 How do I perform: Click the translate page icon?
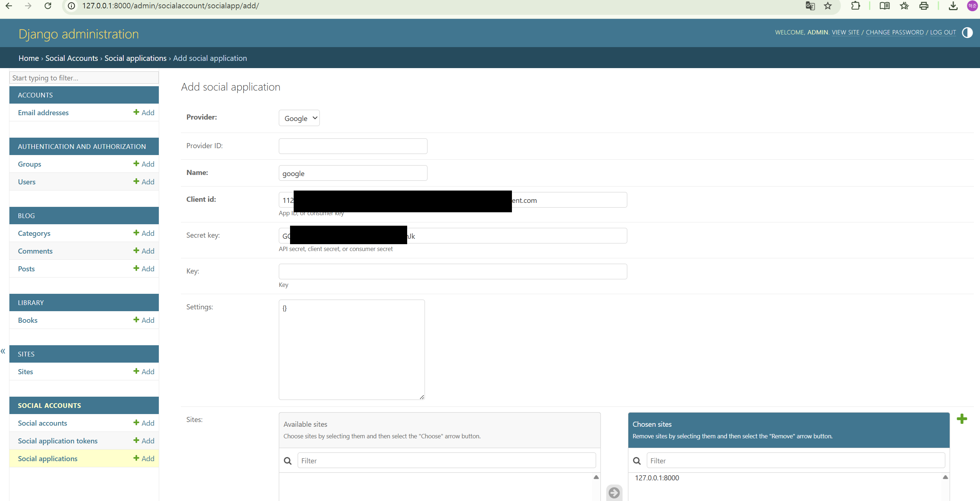point(810,6)
